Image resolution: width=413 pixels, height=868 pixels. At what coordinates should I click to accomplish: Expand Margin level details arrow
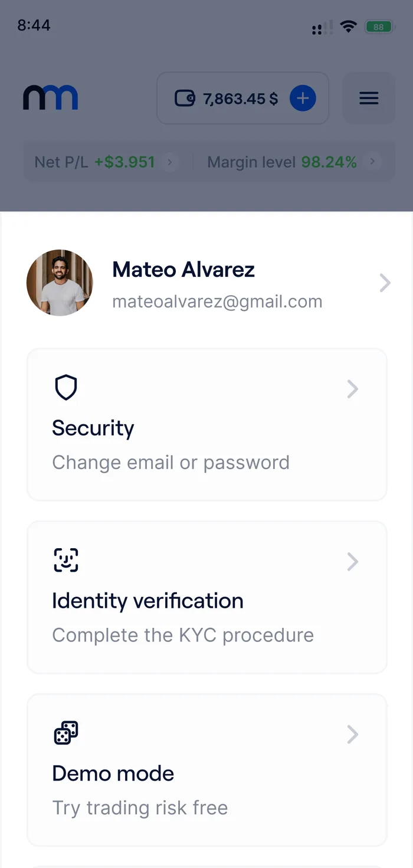click(x=372, y=161)
